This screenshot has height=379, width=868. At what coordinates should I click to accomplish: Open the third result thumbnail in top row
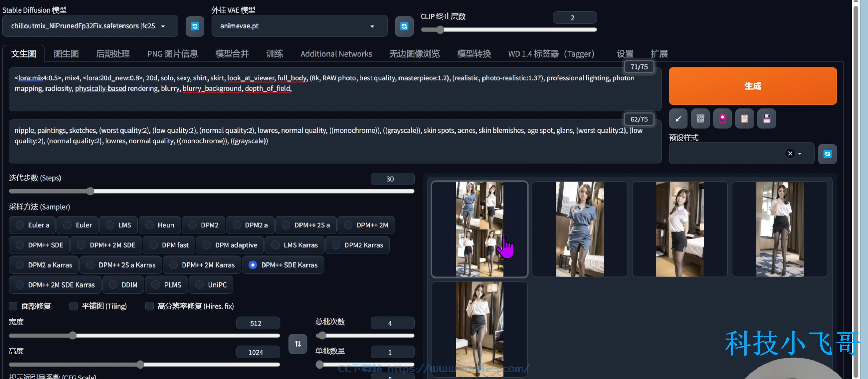pyautogui.click(x=680, y=229)
